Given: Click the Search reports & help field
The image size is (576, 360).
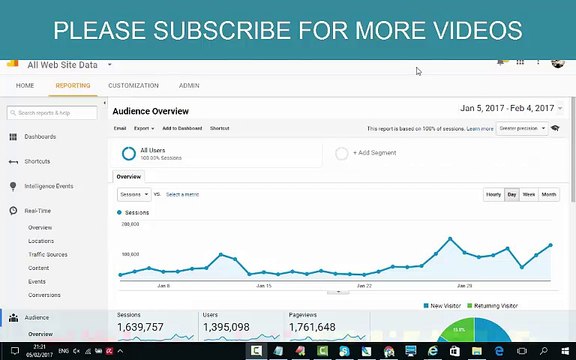Looking at the screenshot, I should point(52,113).
